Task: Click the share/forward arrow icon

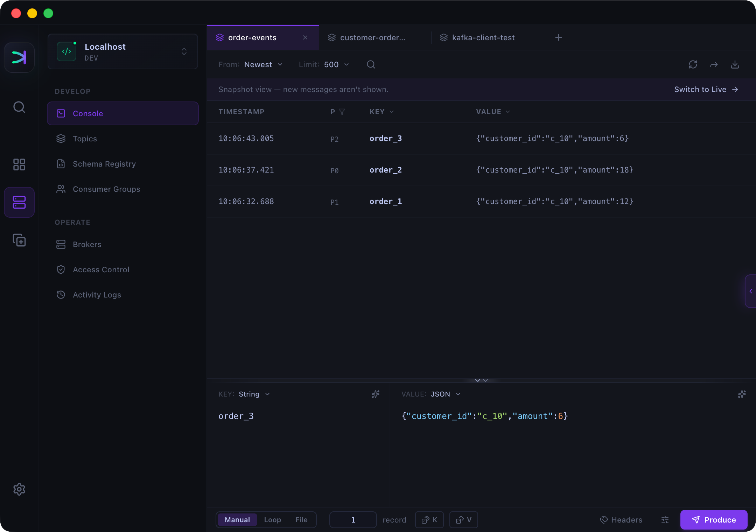Action: tap(714, 64)
